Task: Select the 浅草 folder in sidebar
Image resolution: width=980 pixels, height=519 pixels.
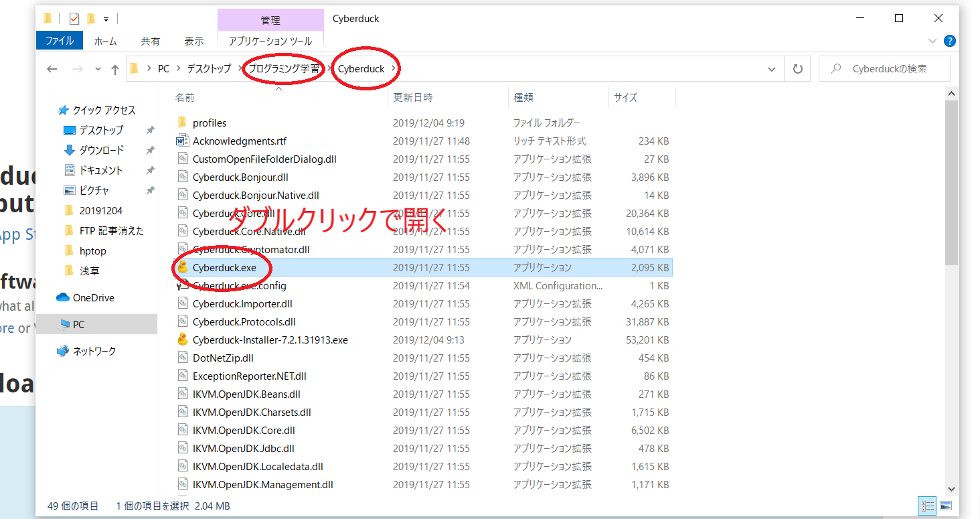Action: [89, 271]
